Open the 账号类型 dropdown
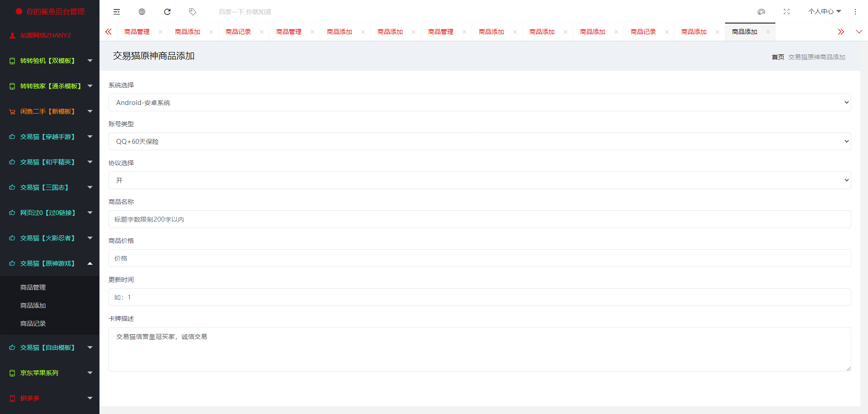The width and height of the screenshot is (868, 414). point(479,142)
